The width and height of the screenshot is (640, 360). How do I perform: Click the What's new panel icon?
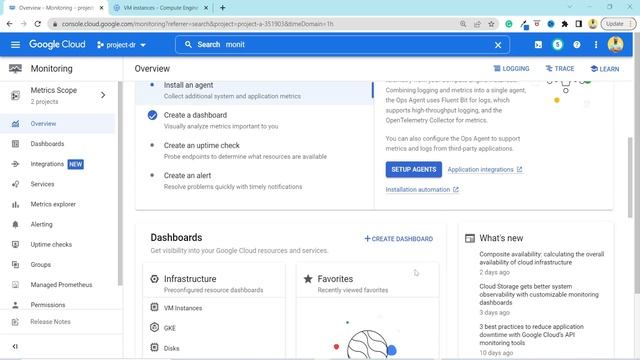point(470,238)
